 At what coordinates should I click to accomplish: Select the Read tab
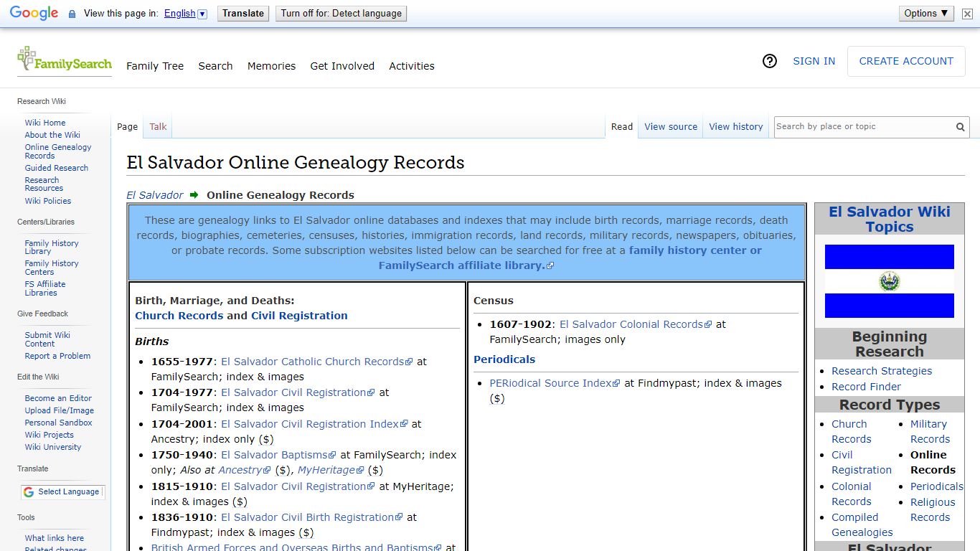[622, 127]
